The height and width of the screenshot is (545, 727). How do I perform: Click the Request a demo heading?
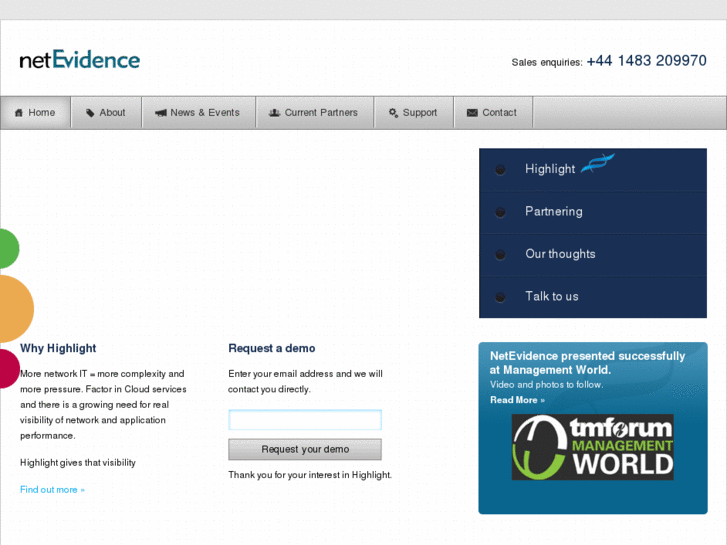coord(272,348)
